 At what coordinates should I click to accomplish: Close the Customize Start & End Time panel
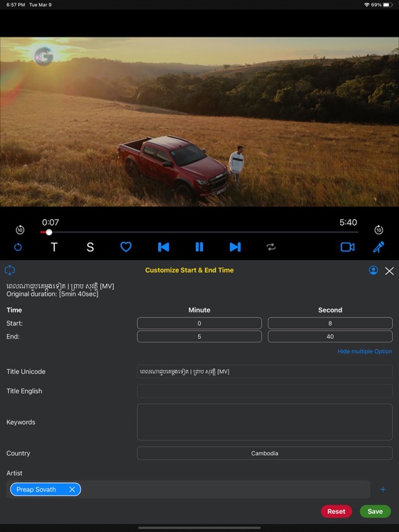[389, 271]
